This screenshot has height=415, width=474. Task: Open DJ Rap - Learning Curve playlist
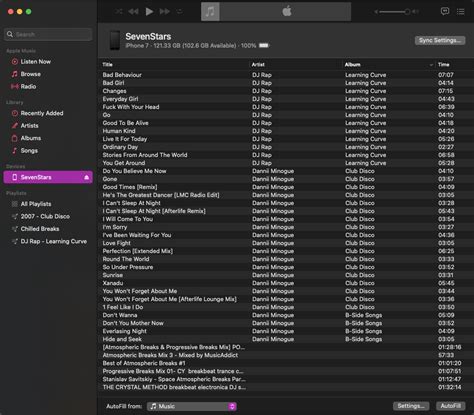[53, 241]
